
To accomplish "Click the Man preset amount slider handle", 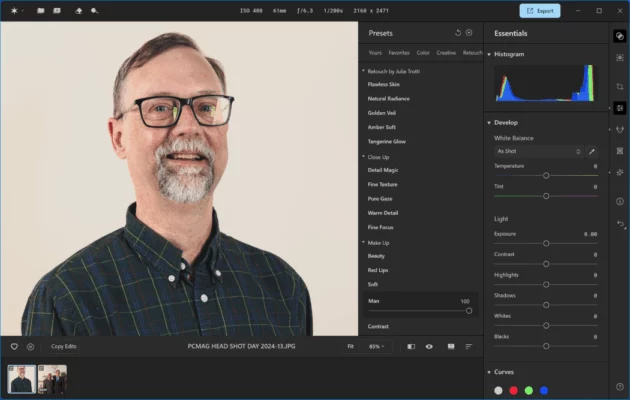I will pyautogui.click(x=469, y=311).
